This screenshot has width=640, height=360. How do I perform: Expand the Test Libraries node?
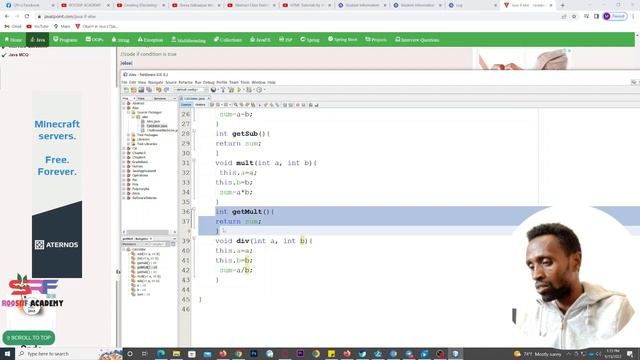coord(129,144)
